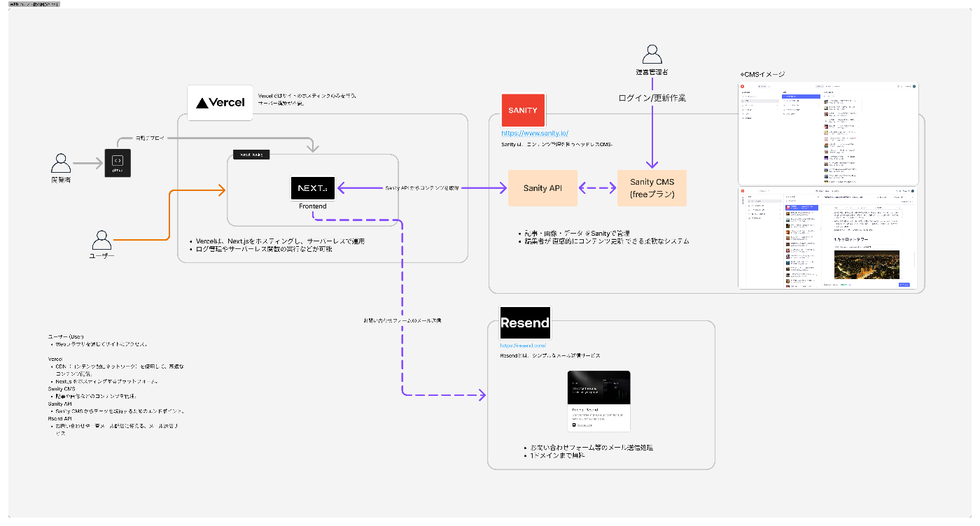Click the 開発者 person icon
The width and height of the screenshot is (980, 526).
coord(62,164)
